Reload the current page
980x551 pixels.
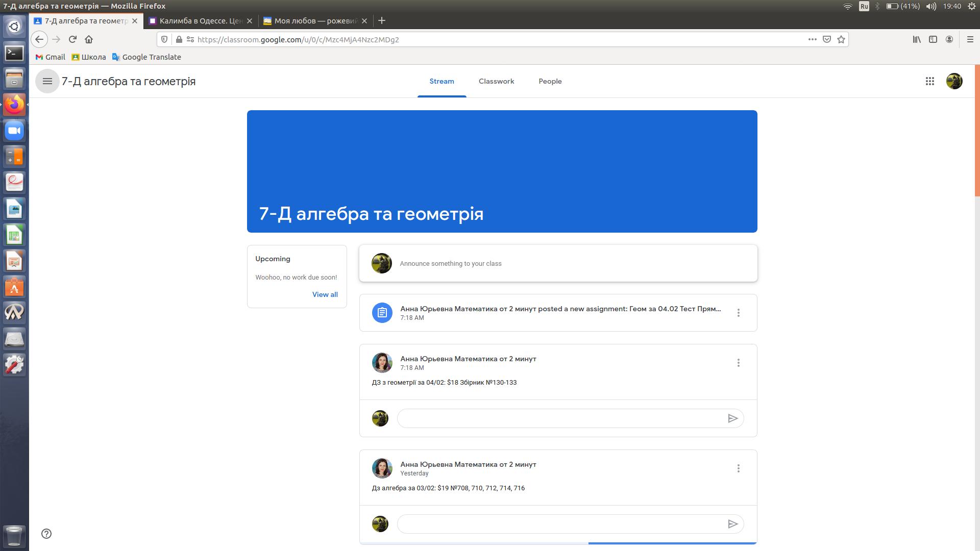tap(72, 39)
